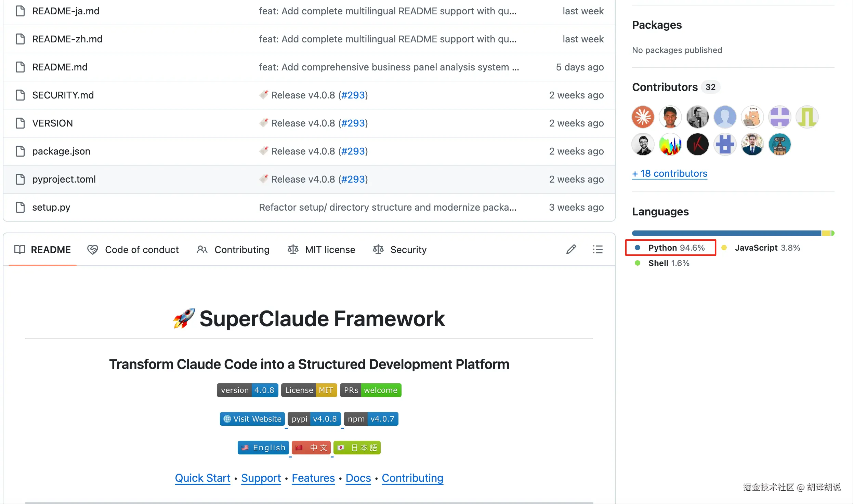Open the MIT license tab
Viewport: 853px width, 504px height.
coord(321,250)
